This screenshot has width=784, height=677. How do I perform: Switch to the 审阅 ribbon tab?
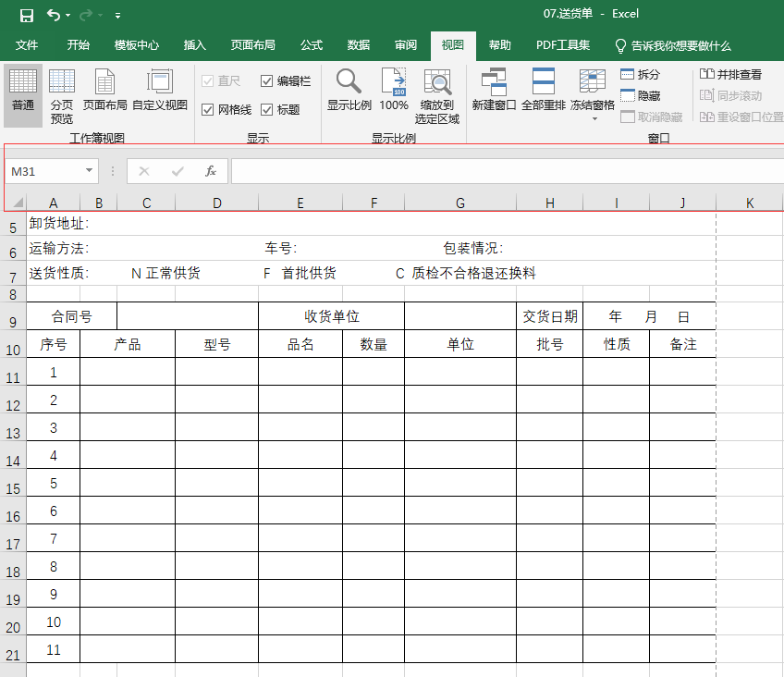click(x=405, y=45)
